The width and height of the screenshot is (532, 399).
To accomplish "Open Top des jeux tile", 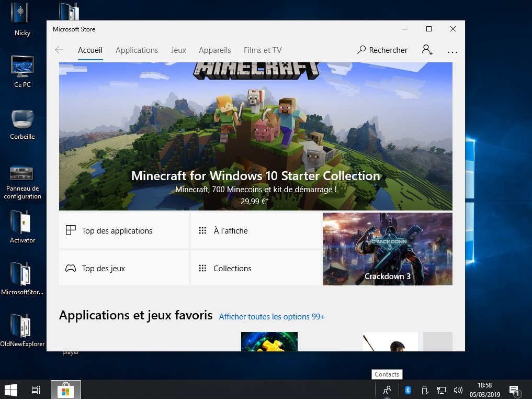I will [124, 268].
